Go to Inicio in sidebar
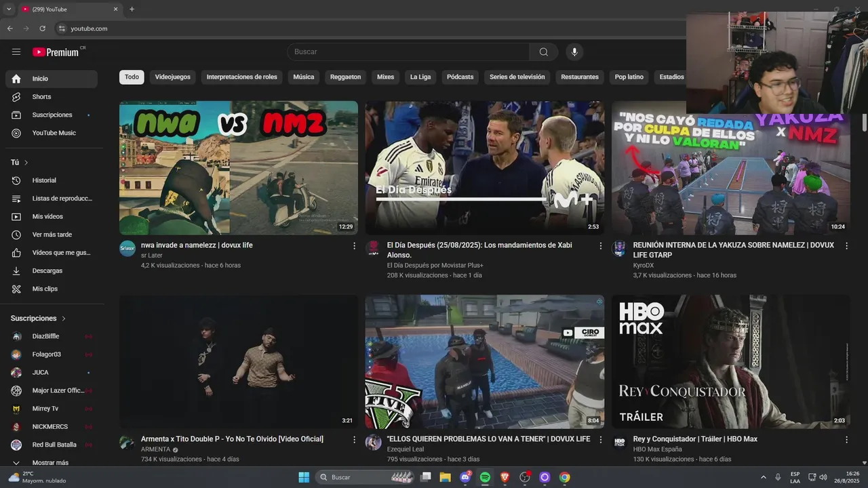The height and width of the screenshot is (488, 868). (x=52, y=79)
